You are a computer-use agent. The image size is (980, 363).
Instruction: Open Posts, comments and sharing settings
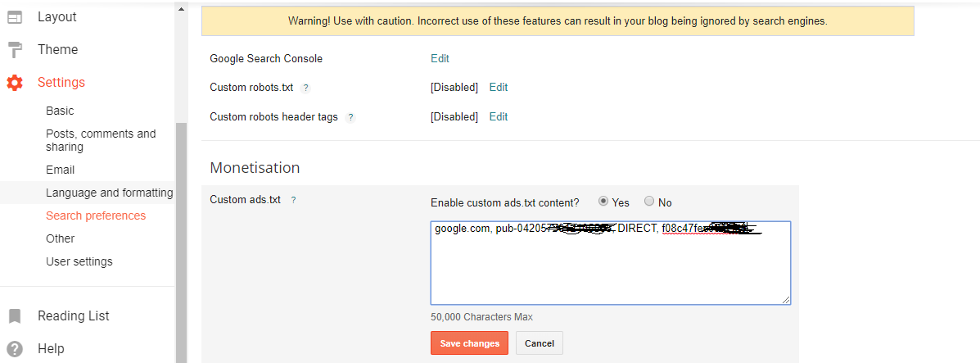pos(101,140)
